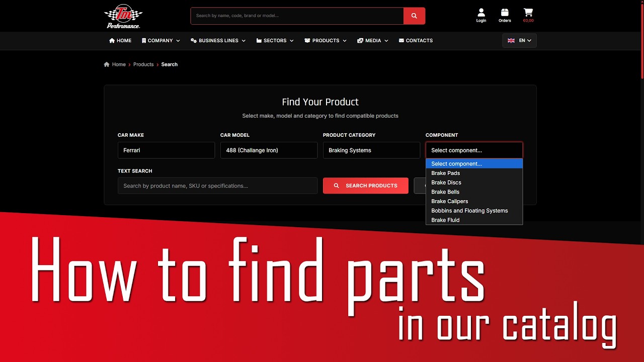Choose 'Select component...' highlighted option in list
This screenshot has width=644, height=362.
coord(474,164)
